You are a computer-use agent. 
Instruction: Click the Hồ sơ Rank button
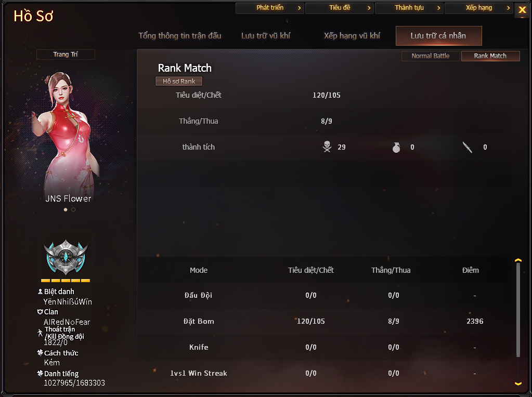pyautogui.click(x=179, y=82)
